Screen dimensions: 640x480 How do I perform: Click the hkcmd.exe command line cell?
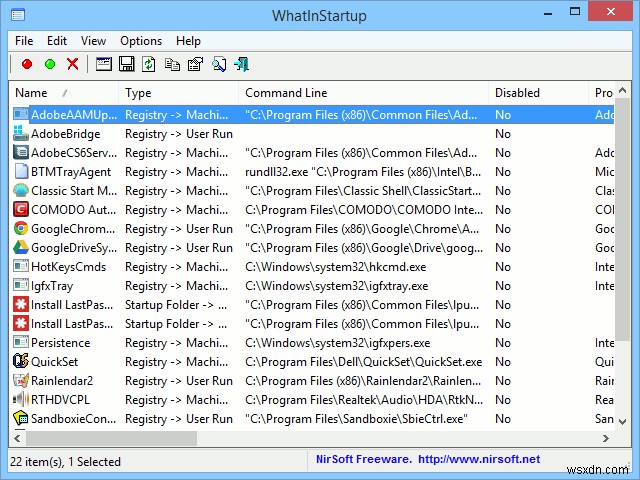(x=336, y=267)
